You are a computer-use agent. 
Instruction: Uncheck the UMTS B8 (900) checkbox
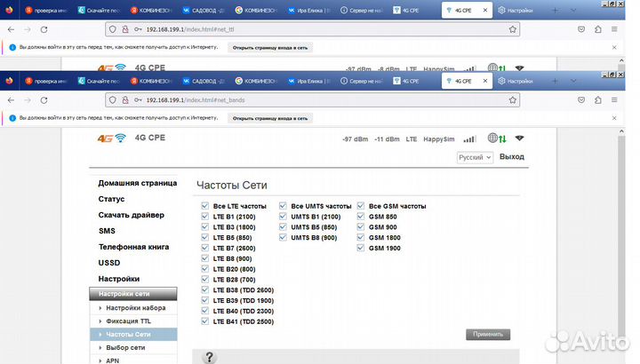click(284, 237)
